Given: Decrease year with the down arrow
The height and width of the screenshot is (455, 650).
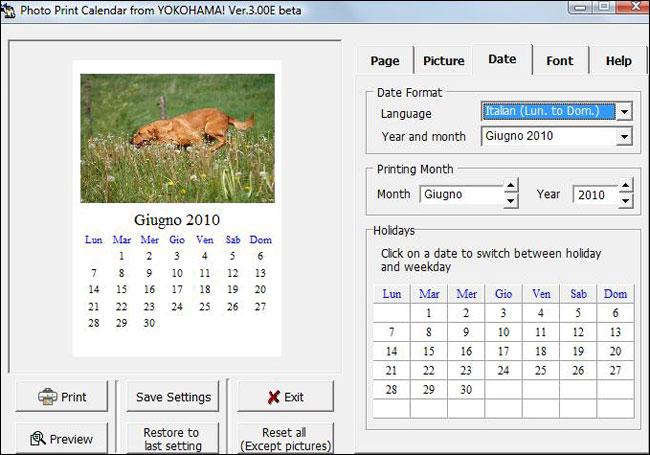Looking at the screenshot, I should [x=626, y=201].
